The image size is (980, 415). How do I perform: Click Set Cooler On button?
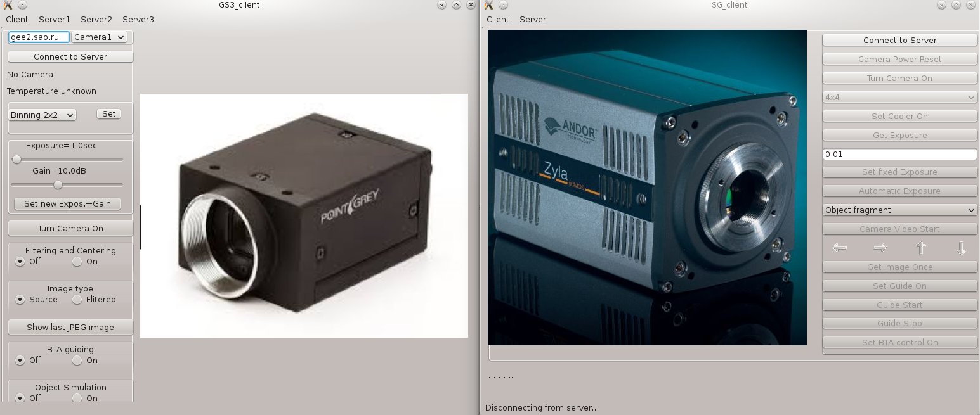coord(899,116)
